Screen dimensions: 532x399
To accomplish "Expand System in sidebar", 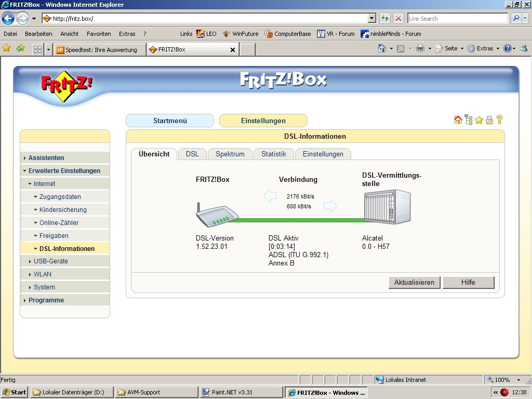I will [x=65, y=287].
